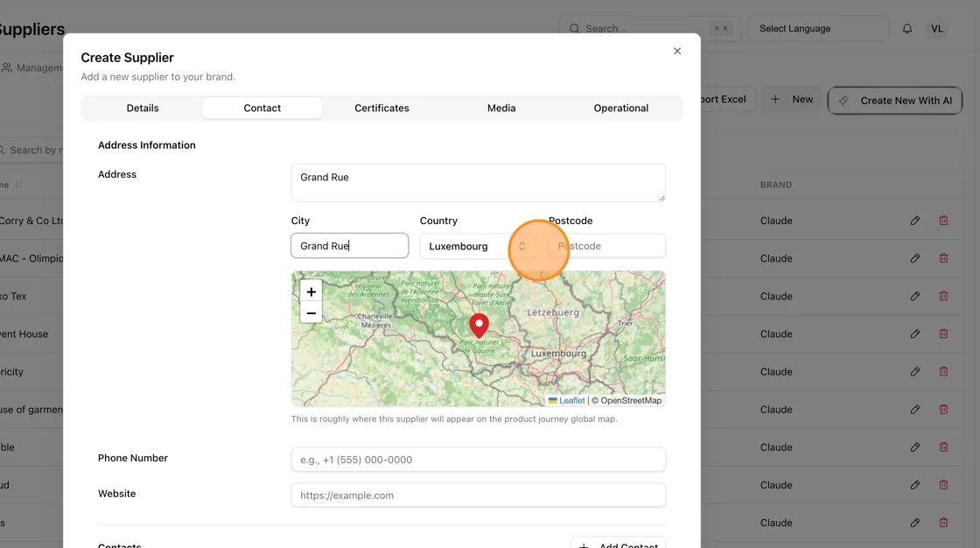The image size is (980, 548).
Task: Open the VL user avatar menu
Action: [937, 29]
